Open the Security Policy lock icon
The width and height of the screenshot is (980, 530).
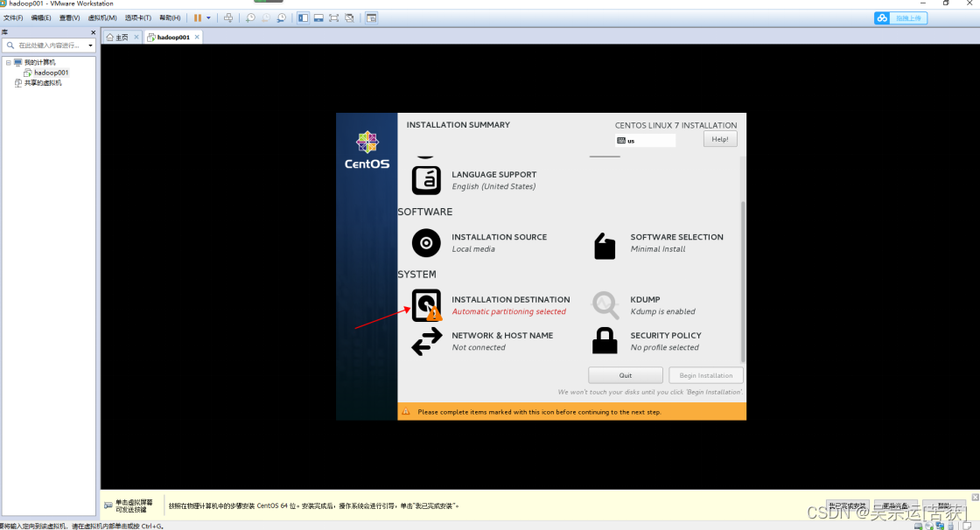605,340
